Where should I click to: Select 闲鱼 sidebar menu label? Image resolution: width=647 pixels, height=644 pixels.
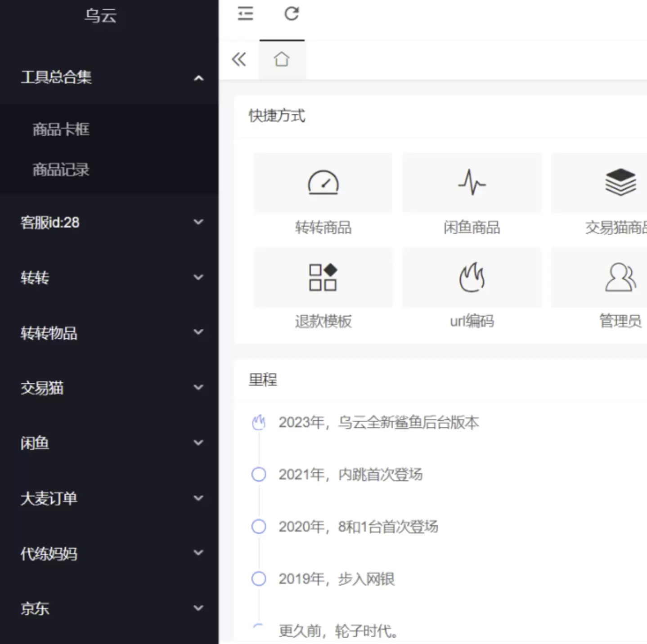point(35,443)
